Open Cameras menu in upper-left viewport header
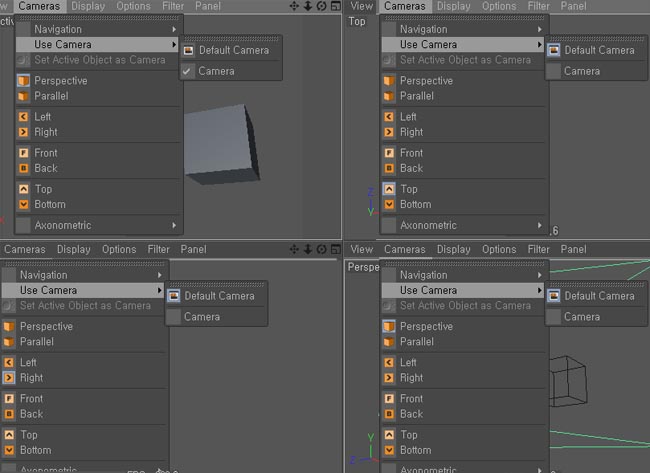650x473 pixels. (39, 6)
